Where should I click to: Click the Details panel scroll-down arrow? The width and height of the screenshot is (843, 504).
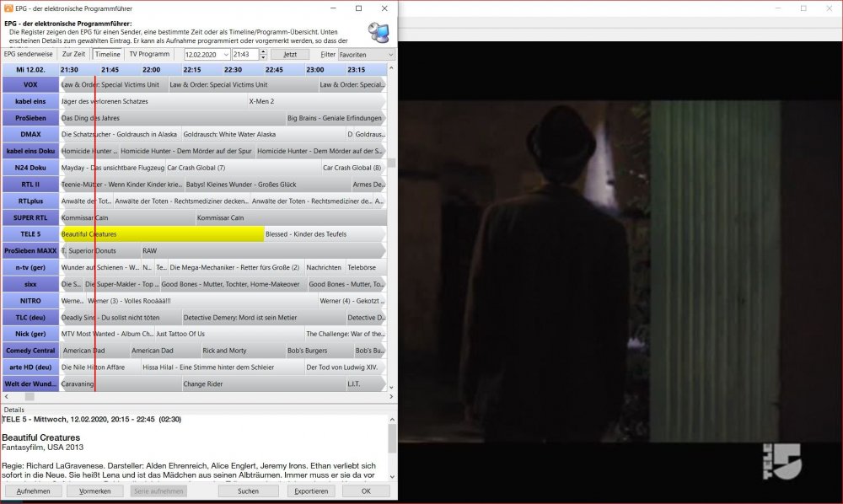click(x=392, y=476)
